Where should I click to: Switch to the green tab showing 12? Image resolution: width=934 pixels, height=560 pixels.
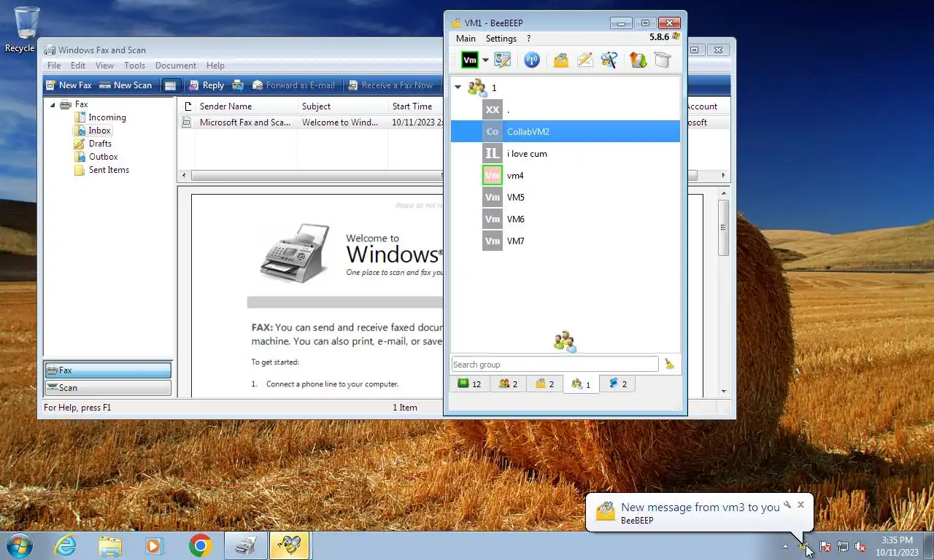469,384
